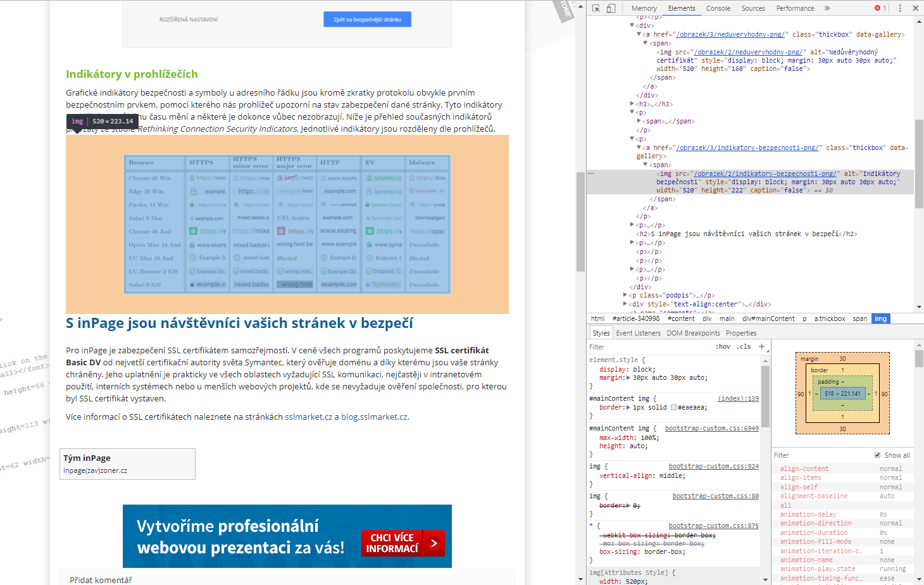The height and width of the screenshot is (585, 924).
Task: Expand the margin shorthand property triangle
Action: [627, 378]
